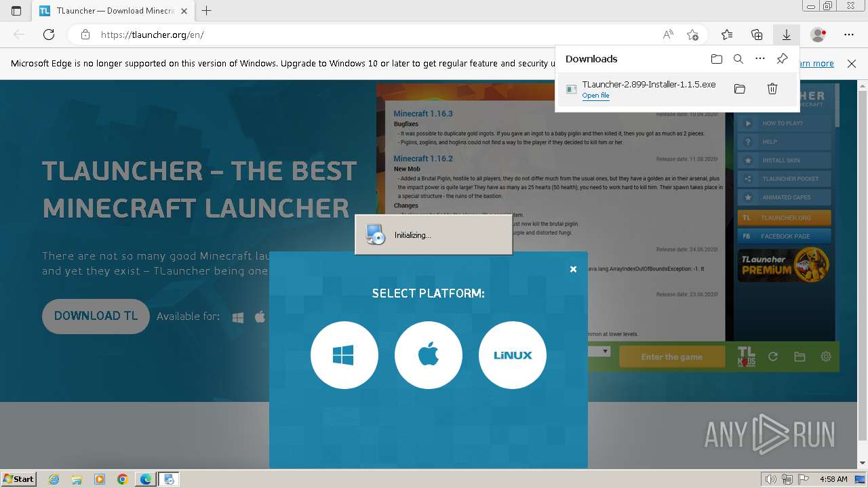Open the launcher folder icon
The height and width of the screenshot is (488, 868).
(800, 357)
